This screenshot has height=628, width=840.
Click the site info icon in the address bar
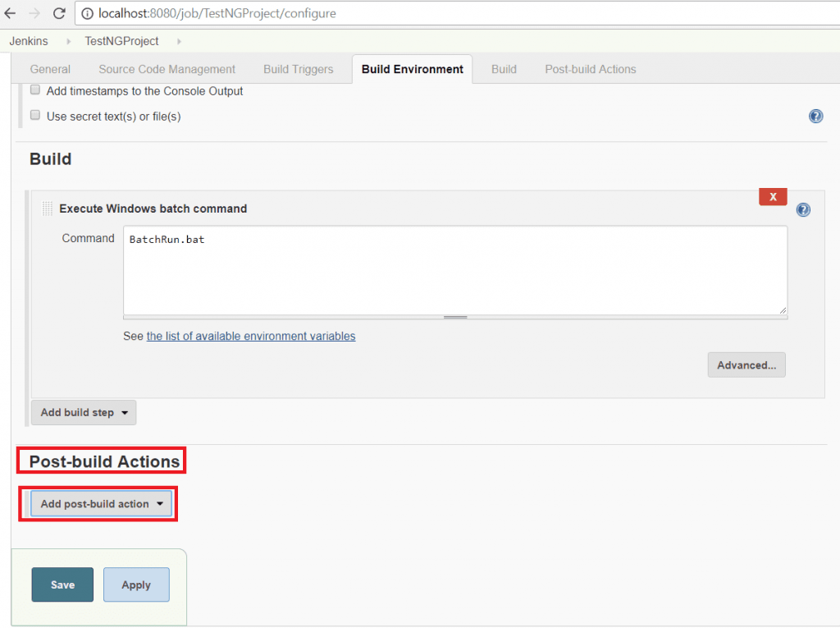(87, 13)
